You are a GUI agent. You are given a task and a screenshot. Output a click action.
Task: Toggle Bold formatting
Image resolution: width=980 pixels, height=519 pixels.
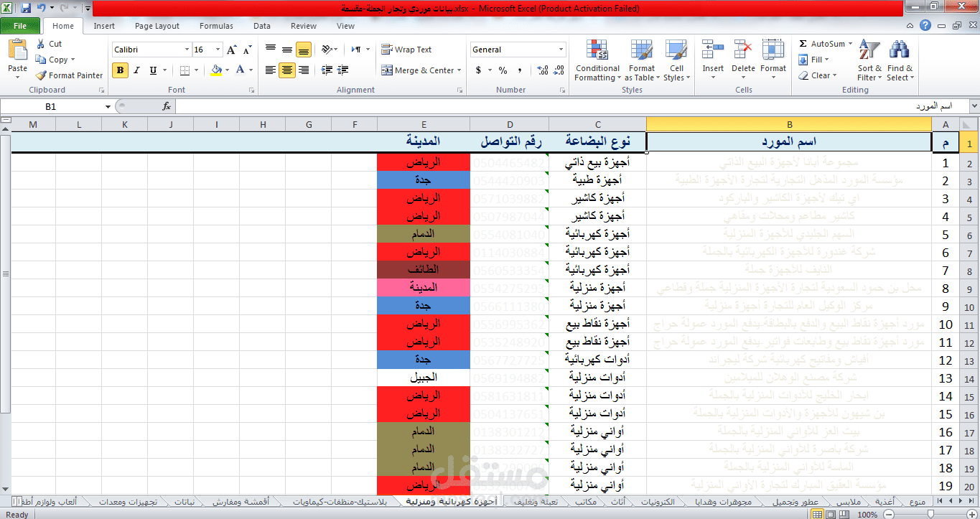coord(120,70)
